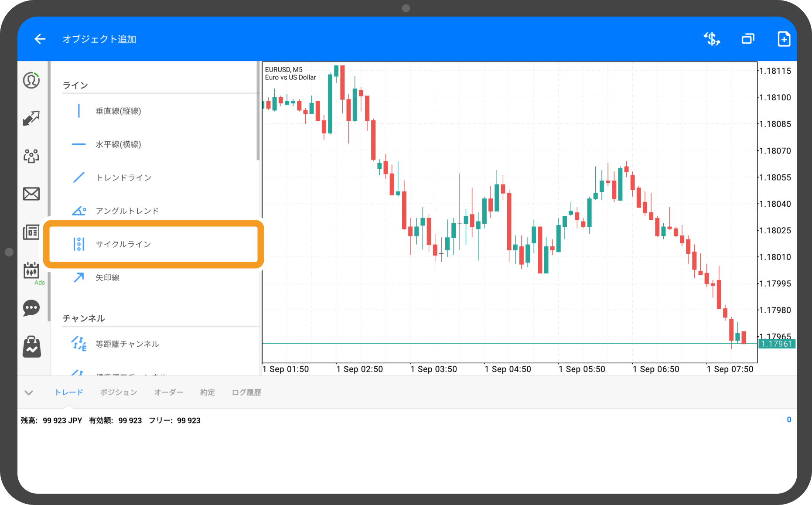
Task: Open the economic calendar sidebar icon
Action: click(31, 270)
